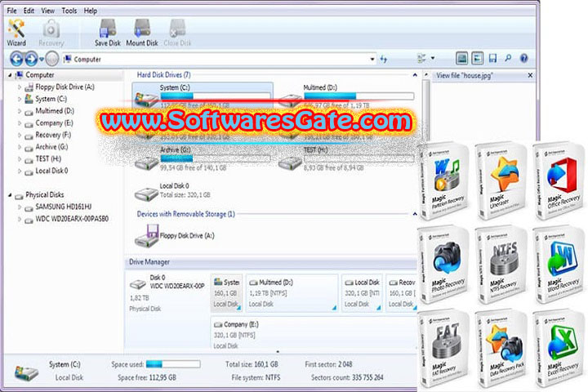Select WDC WD20EARX-00PASB0 in tree
The width and height of the screenshot is (588, 392).
point(72,219)
